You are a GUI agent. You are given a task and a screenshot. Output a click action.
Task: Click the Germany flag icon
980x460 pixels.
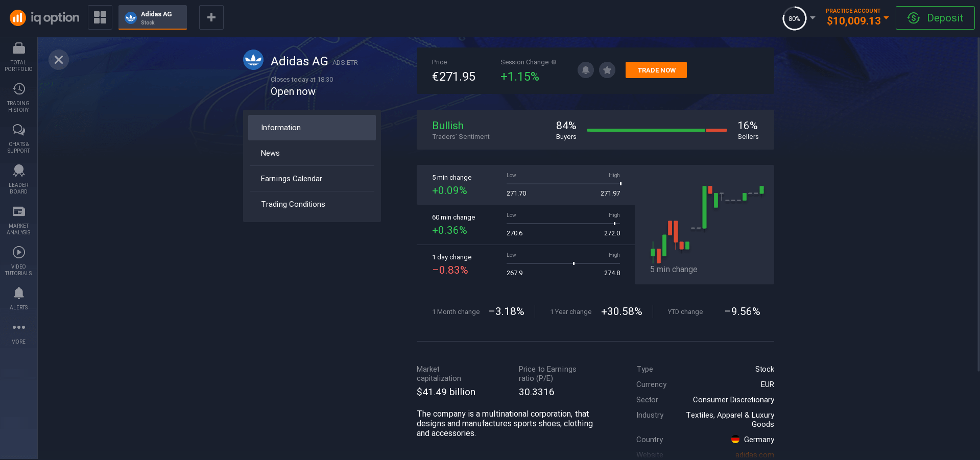735,440
